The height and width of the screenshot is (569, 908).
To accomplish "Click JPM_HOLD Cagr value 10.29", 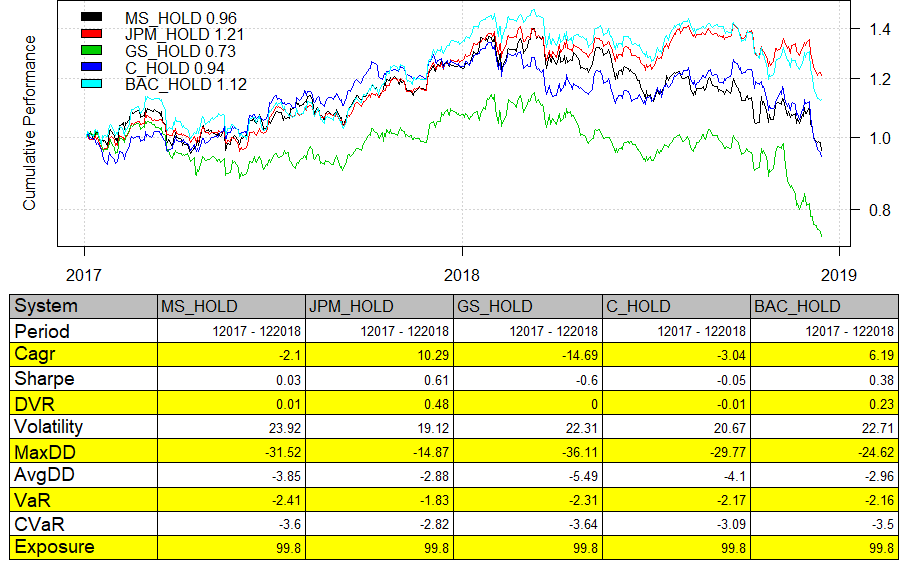I will tap(433, 355).
